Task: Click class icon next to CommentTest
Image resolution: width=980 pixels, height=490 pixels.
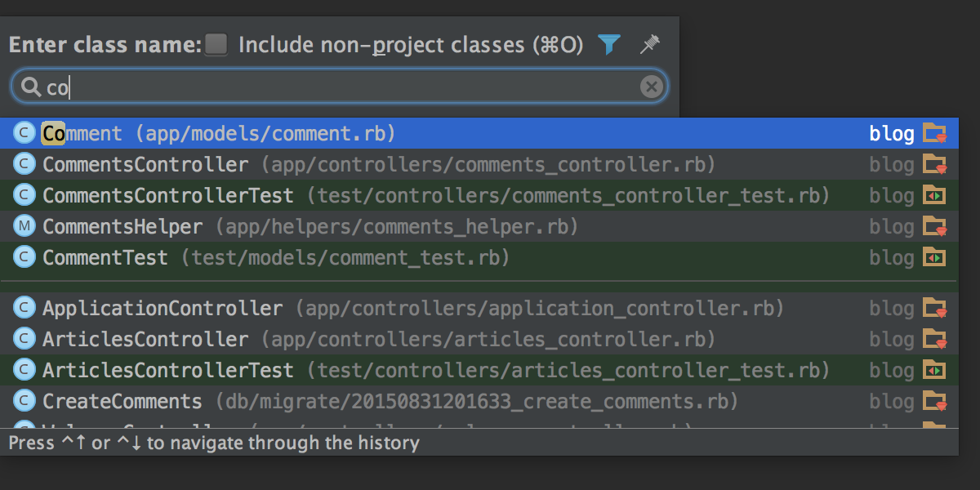Action: point(25,257)
